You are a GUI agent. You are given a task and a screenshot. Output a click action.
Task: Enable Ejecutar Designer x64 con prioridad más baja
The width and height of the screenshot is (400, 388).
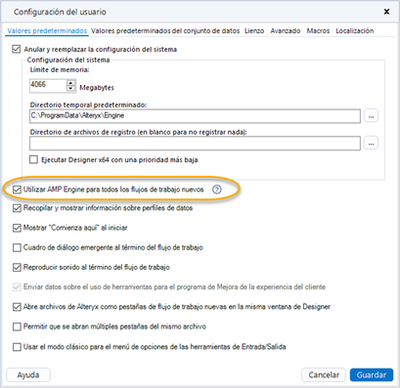34,160
